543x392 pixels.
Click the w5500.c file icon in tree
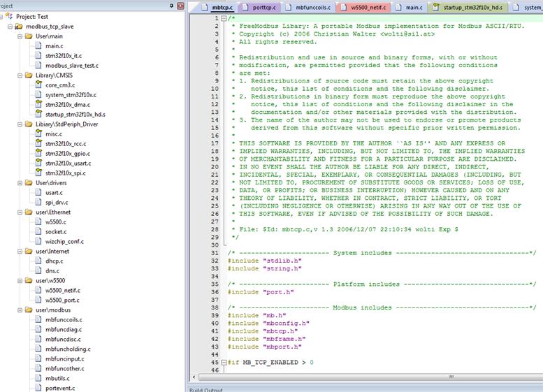(x=38, y=222)
